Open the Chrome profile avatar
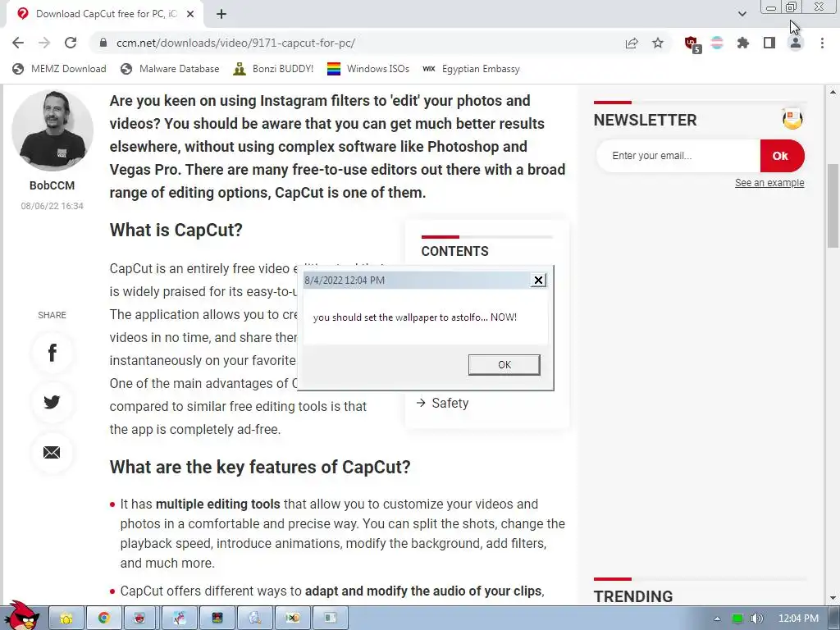 point(796,43)
